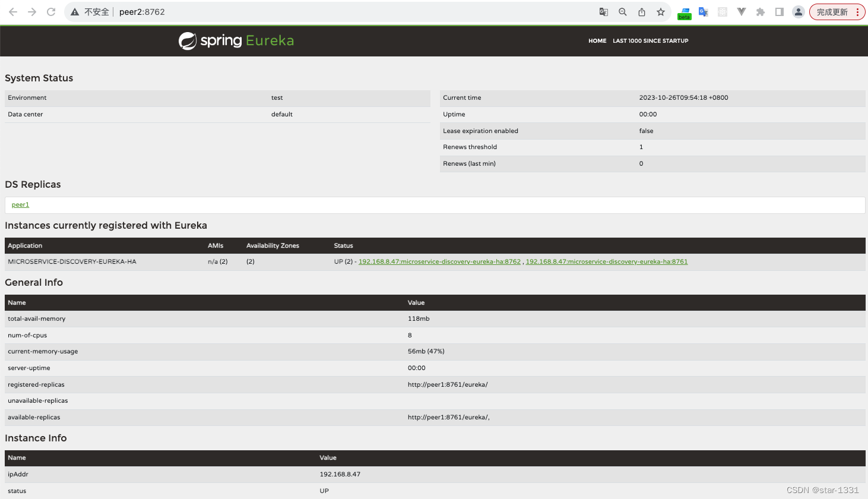Click the DS Replicas heading

(x=33, y=185)
